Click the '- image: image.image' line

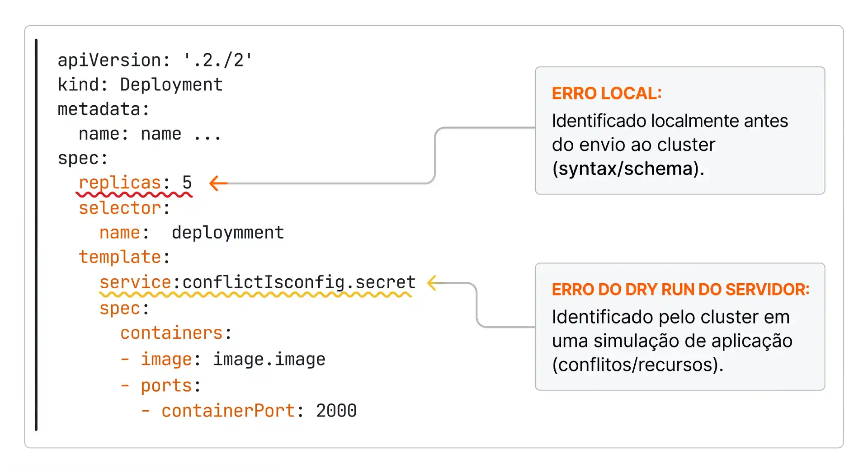pos(223,360)
